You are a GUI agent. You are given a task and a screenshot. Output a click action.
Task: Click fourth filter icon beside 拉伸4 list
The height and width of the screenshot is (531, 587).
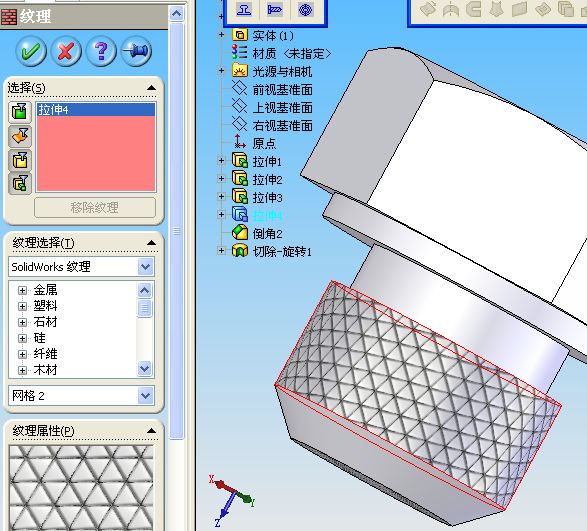pyautogui.click(x=20, y=183)
